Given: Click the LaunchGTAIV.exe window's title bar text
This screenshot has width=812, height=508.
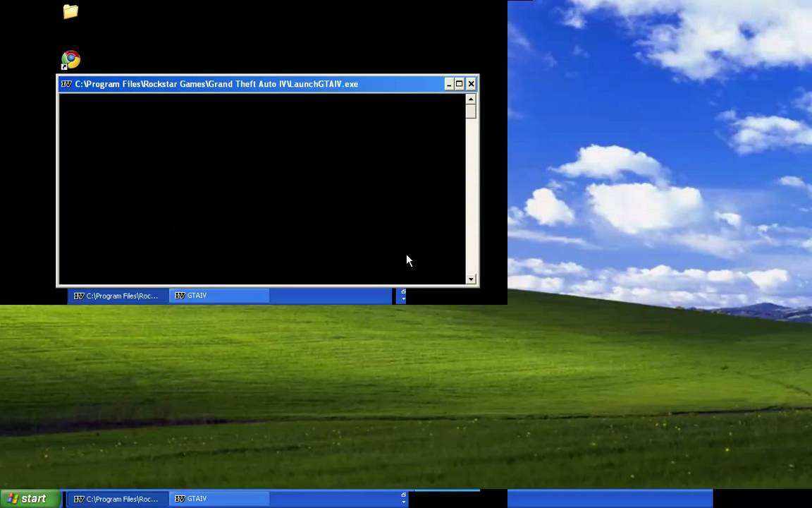Looking at the screenshot, I should pos(216,84).
